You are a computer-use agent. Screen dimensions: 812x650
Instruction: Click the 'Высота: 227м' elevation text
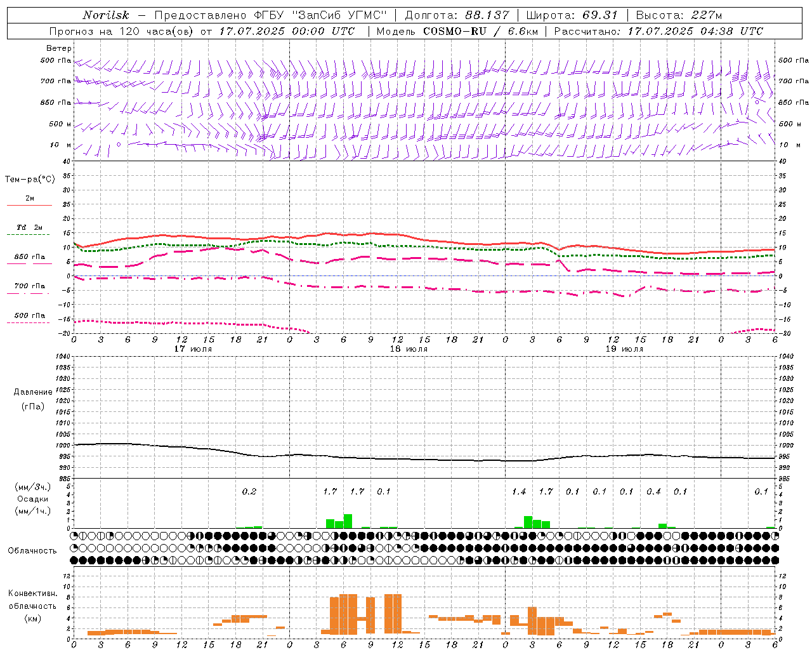[678, 15]
